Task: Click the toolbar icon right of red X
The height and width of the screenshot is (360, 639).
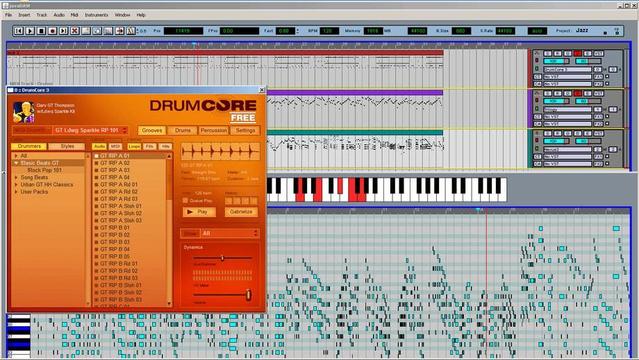Action: click(86, 31)
